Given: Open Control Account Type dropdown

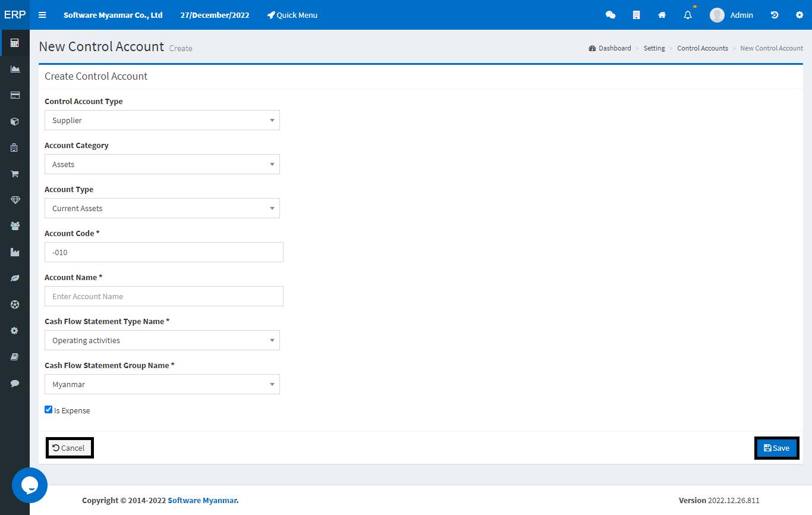Looking at the screenshot, I should pos(162,120).
